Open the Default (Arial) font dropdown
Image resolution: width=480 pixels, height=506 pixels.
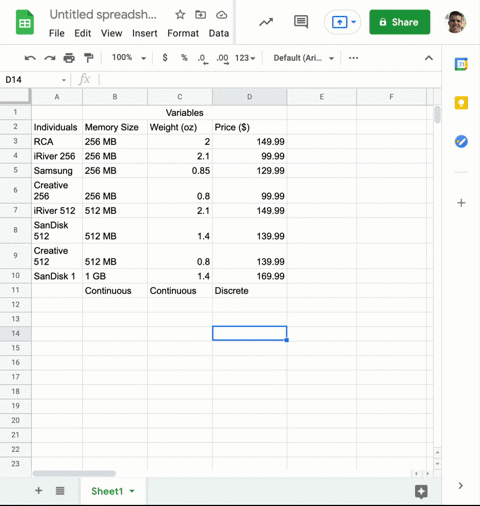(304, 58)
